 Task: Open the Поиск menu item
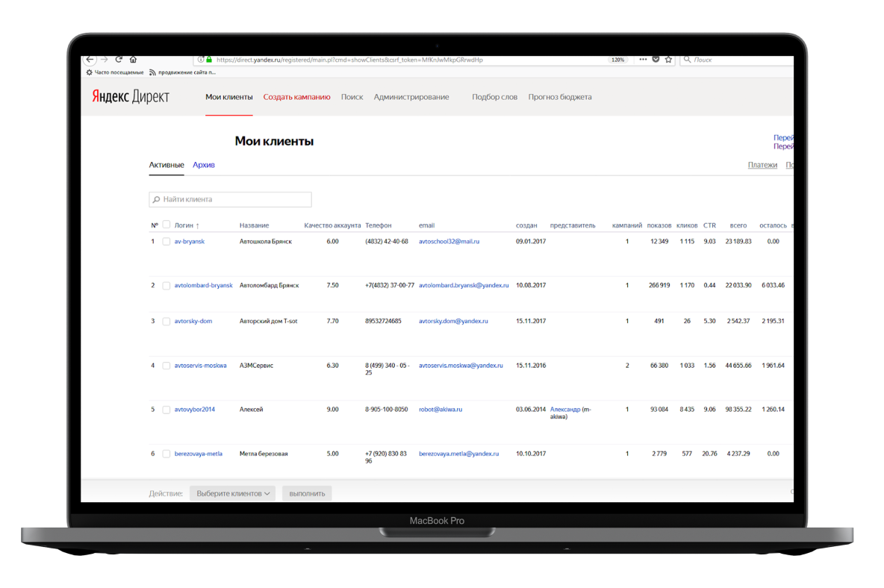coord(352,97)
